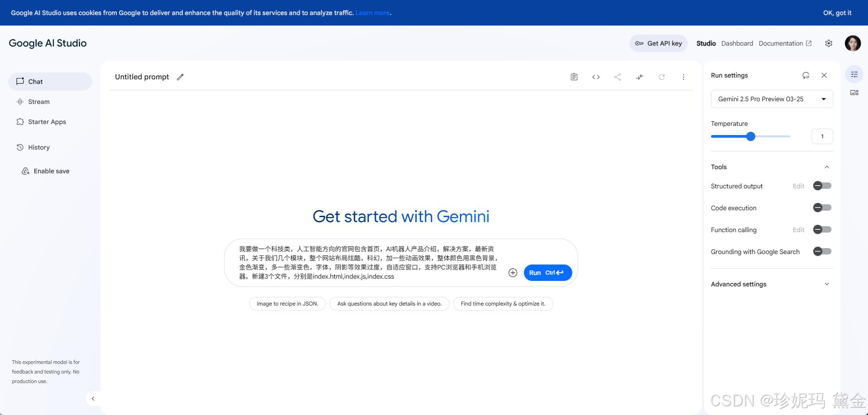Viewport: 868px width, 415px height.
Task: Open the prompt gallery icon below settings
Action: (854, 93)
